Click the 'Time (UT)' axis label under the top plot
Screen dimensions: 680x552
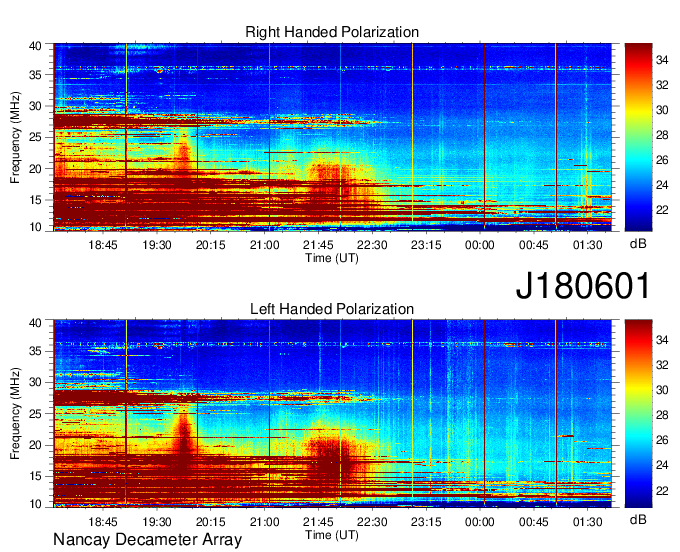332,258
